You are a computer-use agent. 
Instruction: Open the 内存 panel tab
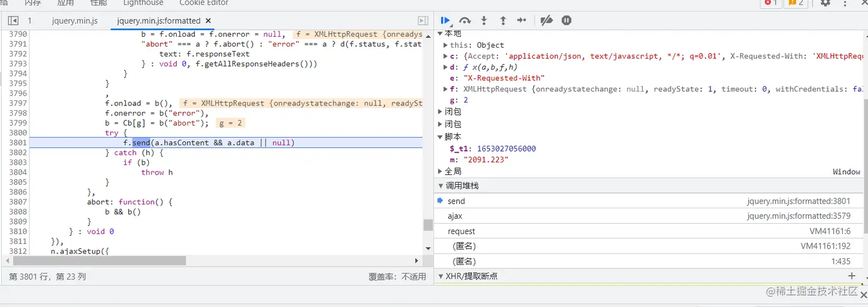pos(33,3)
